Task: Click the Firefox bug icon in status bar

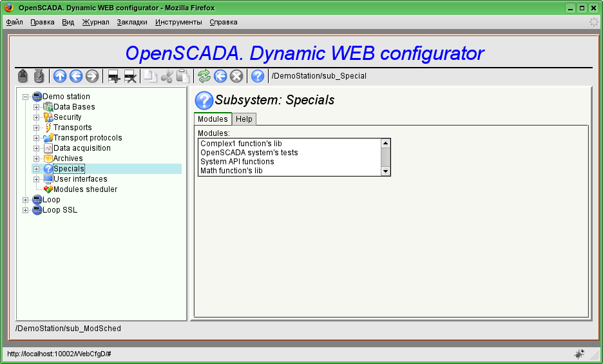Action: coord(579,354)
